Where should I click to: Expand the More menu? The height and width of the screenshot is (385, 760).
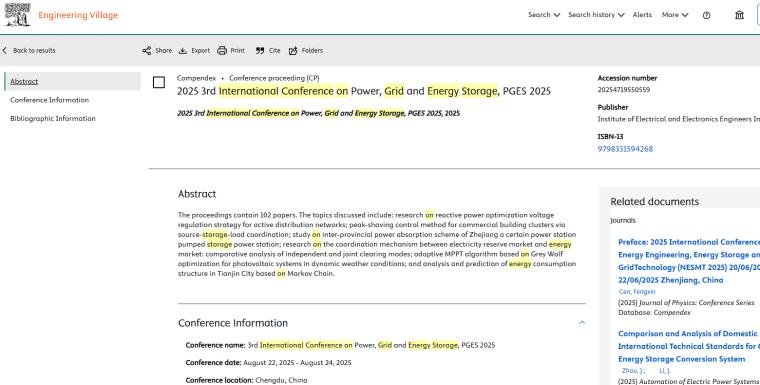click(675, 15)
